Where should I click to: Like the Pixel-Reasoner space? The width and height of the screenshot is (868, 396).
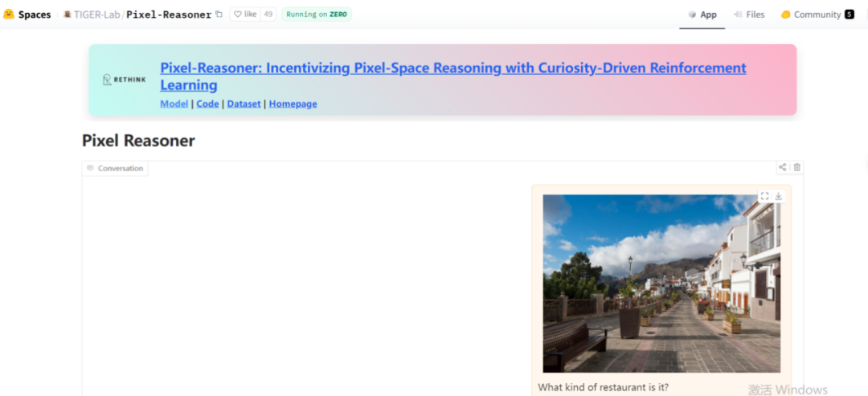(245, 14)
